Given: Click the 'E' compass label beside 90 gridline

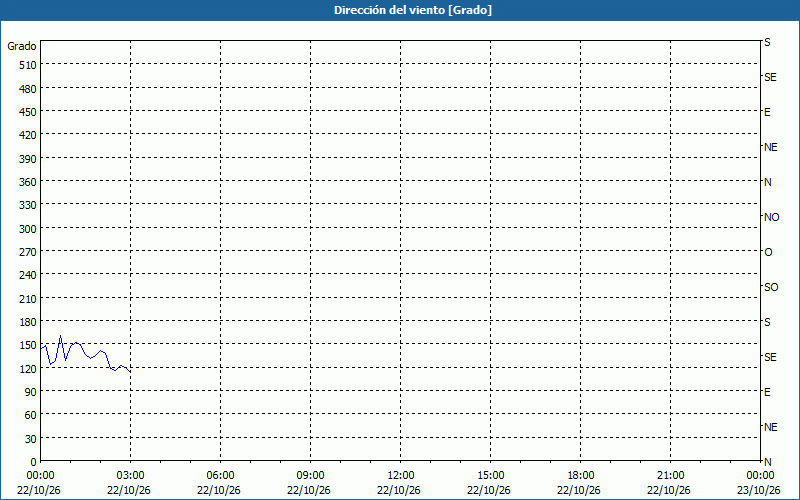Looking at the screenshot, I should pyautogui.click(x=767, y=392).
